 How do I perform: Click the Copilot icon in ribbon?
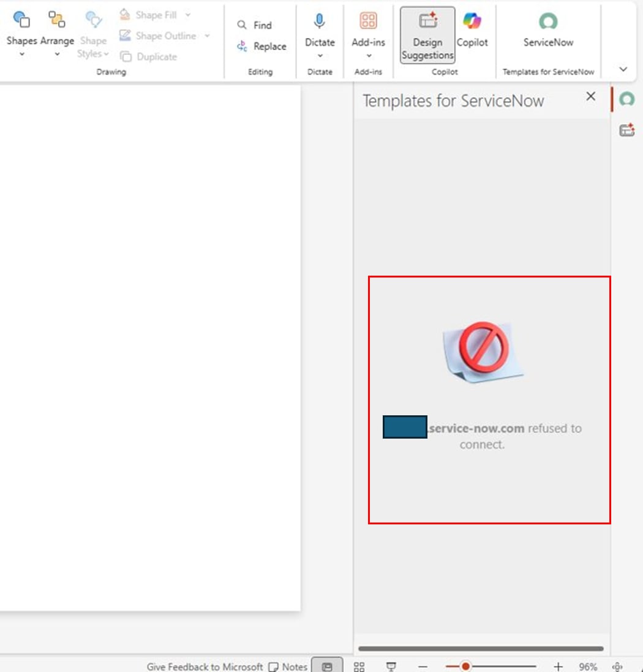[472, 31]
